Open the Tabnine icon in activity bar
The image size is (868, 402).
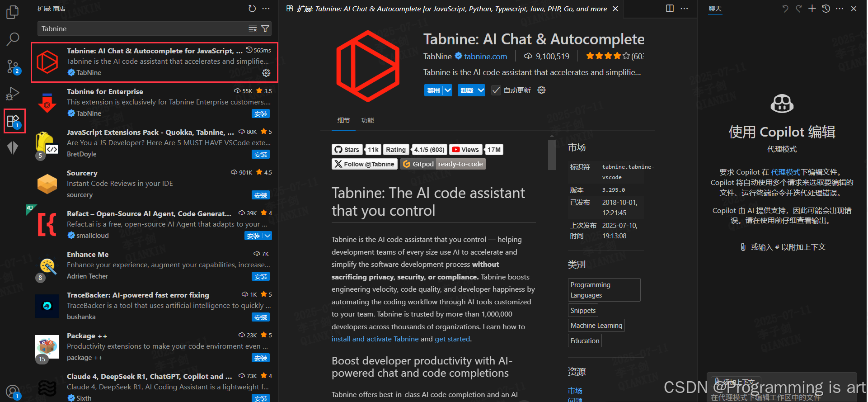coord(13,147)
